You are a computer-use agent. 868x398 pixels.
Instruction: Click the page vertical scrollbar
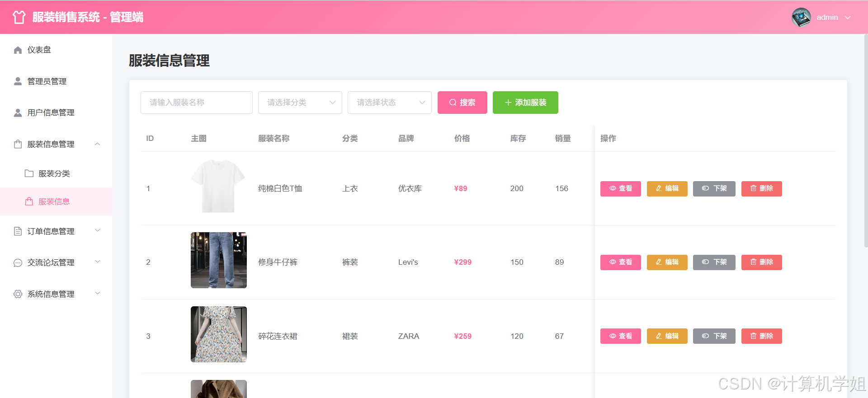tap(866, 141)
